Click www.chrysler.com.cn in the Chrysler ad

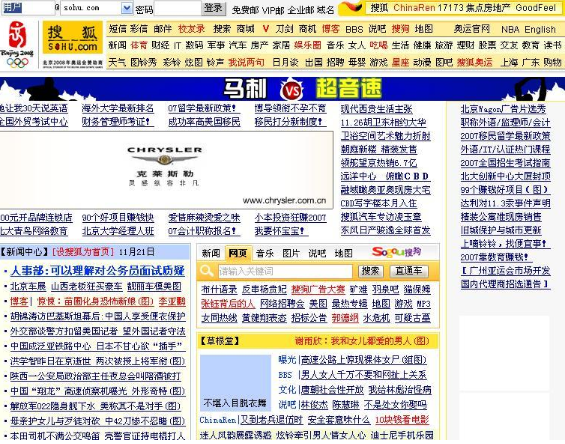point(284,200)
